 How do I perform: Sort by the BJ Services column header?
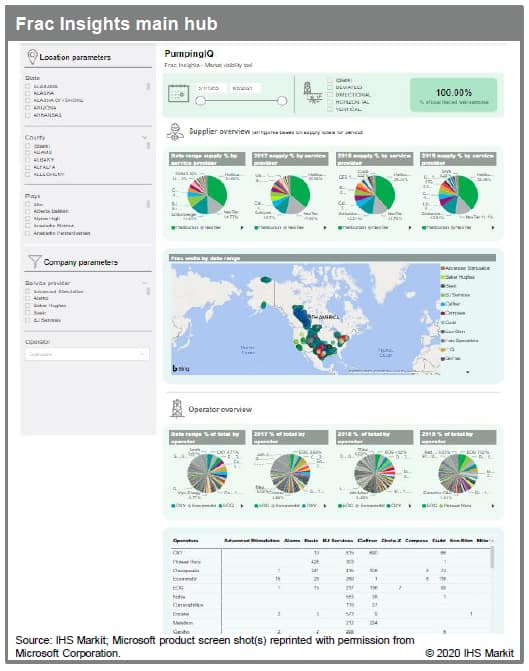point(338,540)
